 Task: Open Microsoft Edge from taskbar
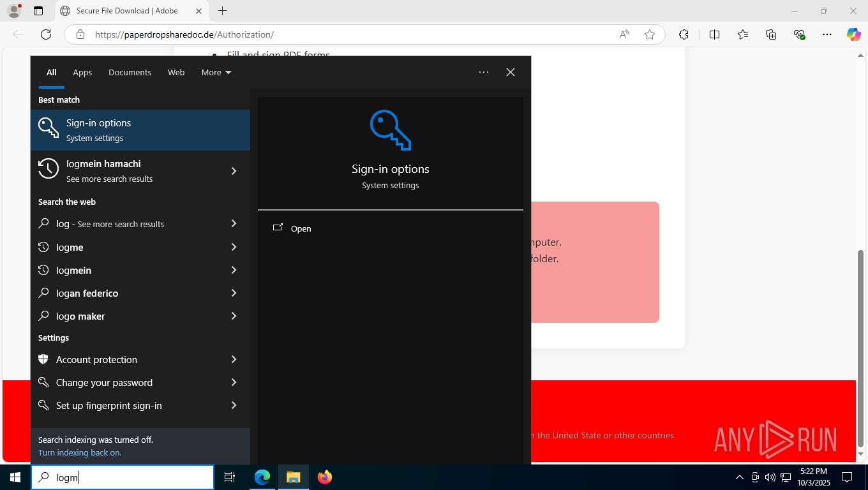262,477
